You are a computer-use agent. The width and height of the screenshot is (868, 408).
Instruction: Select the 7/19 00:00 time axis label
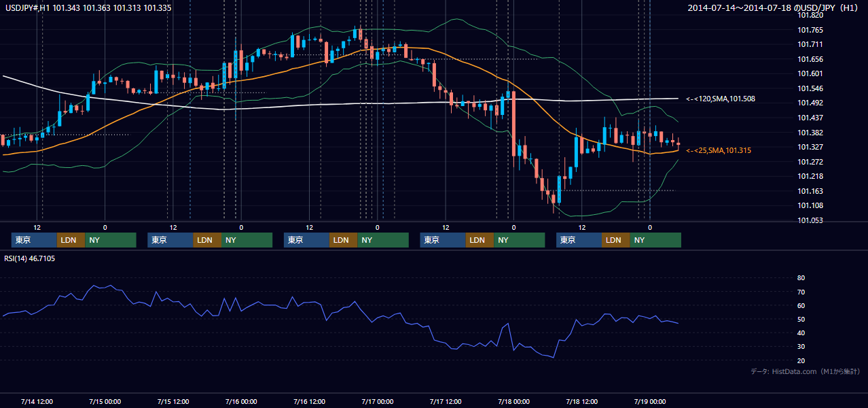point(650,402)
